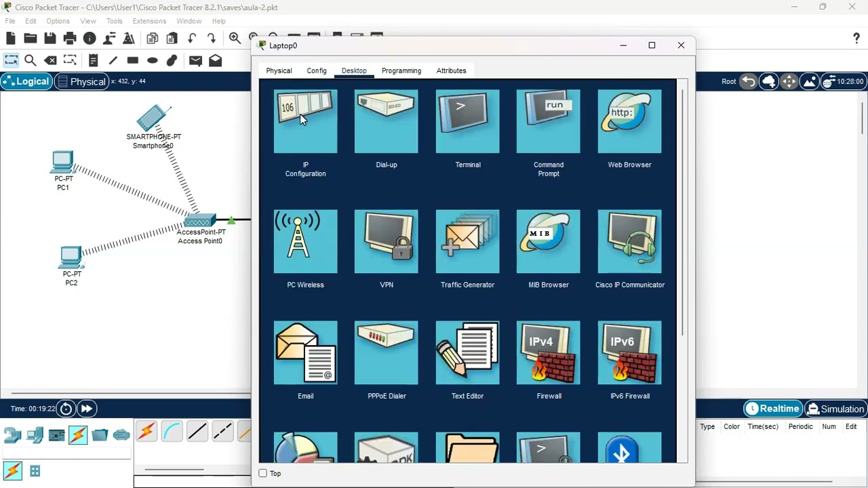Click the Undo arrow icon

point(192,39)
